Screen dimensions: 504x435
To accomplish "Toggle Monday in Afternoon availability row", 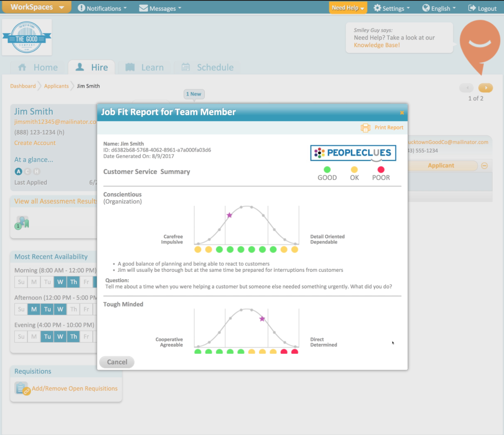I will tap(34, 309).
